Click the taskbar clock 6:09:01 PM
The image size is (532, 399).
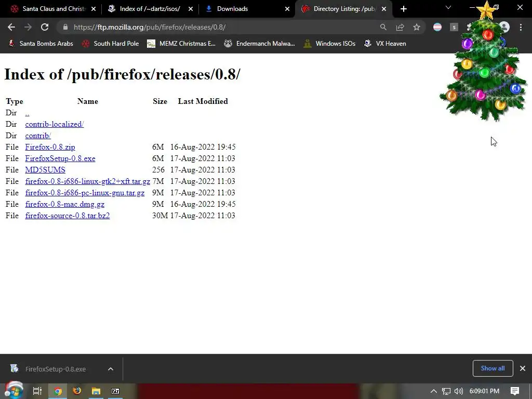484,391
